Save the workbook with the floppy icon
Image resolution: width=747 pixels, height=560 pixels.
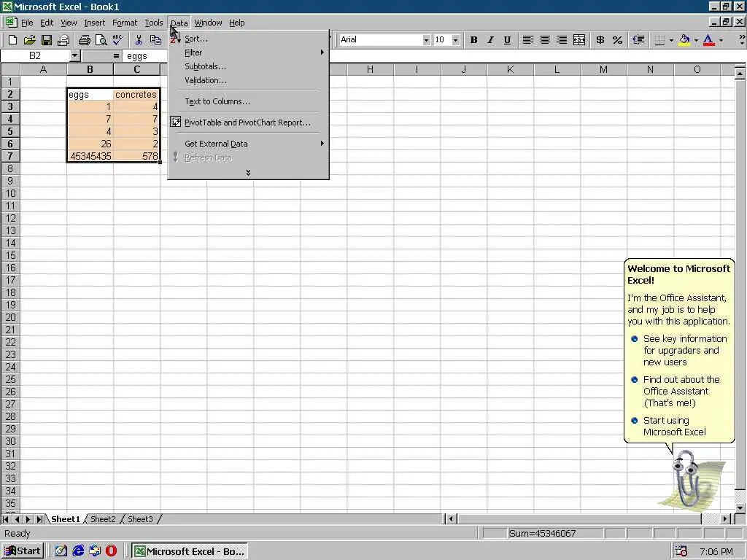(46, 40)
